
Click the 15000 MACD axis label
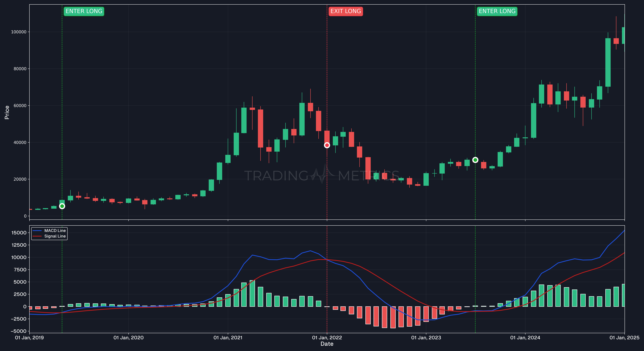coord(19,233)
